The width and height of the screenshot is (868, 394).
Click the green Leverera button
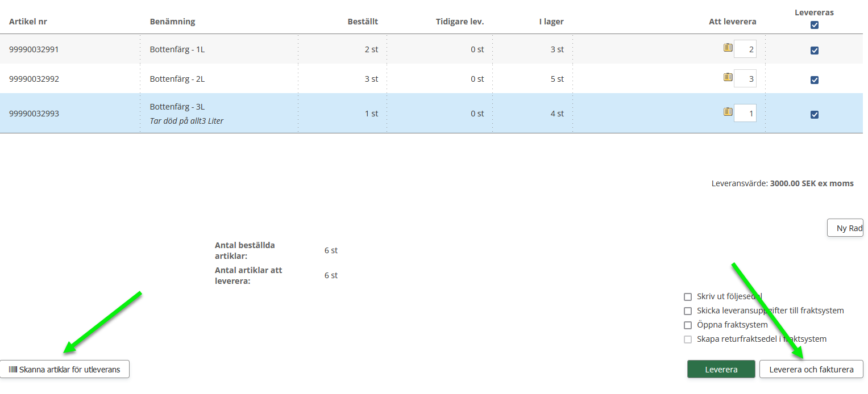[x=721, y=370]
